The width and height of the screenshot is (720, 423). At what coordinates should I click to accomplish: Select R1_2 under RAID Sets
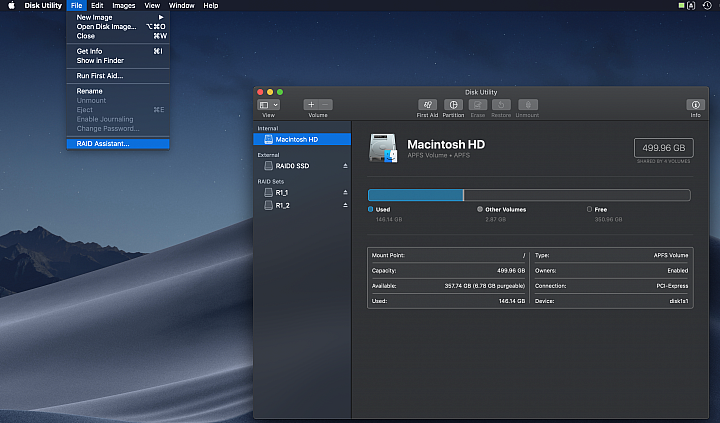pos(302,205)
